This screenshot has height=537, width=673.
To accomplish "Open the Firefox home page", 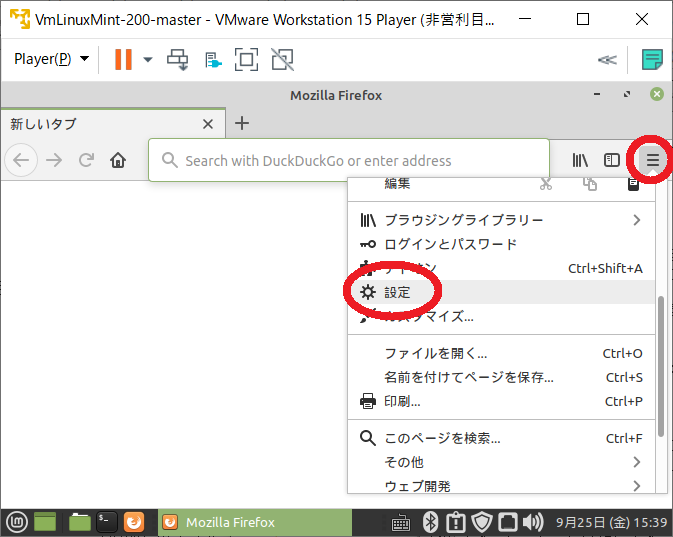I will (x=118, y=160).
